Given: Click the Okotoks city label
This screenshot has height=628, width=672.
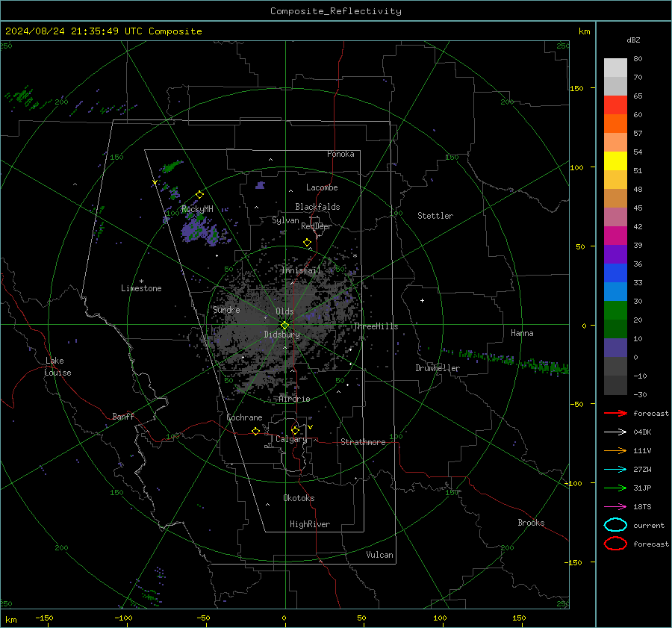Looking at the screenshot, I should coord(299,498).
